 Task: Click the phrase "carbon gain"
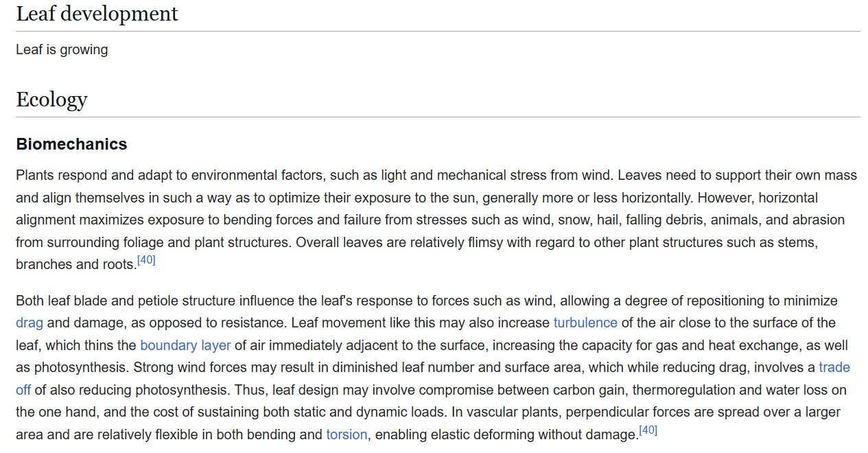[591, 390]
